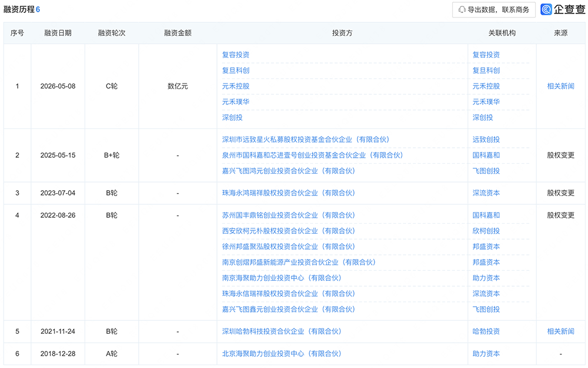Viewport: 588px width, 368px height.
Task: Select the date 2025-05-15
Action: [x=58, y=155]
